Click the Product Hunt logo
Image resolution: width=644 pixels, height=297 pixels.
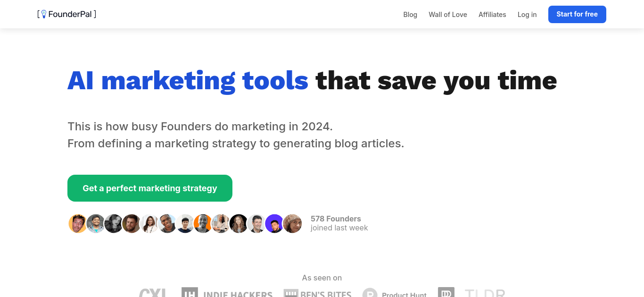tap(395, 293)
